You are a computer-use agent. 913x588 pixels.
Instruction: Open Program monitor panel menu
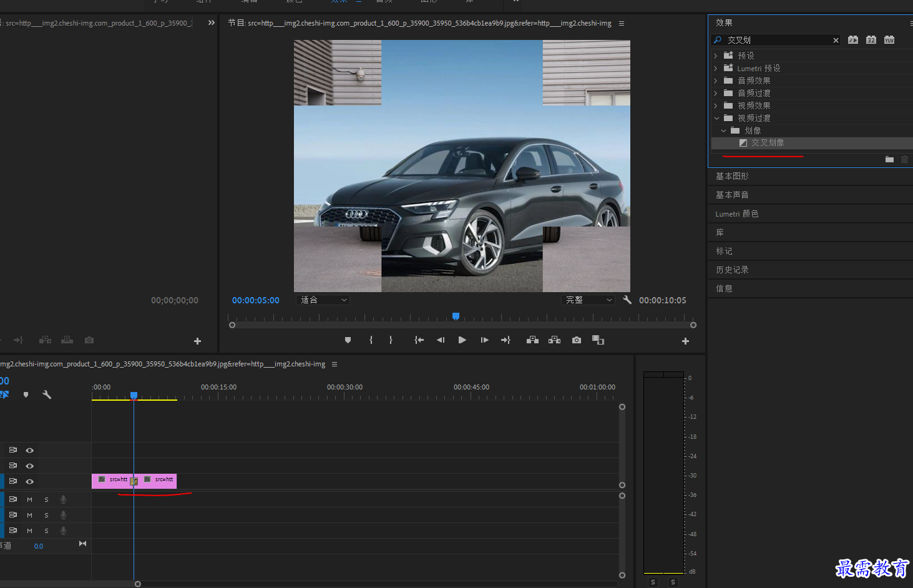(x=622, y=23)
